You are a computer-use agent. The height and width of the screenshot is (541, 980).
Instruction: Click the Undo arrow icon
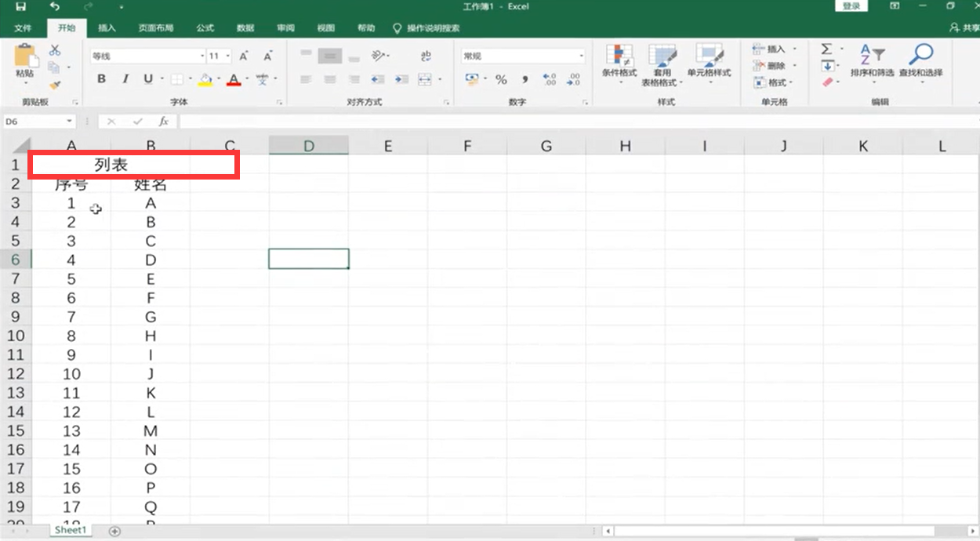point(55,6)
